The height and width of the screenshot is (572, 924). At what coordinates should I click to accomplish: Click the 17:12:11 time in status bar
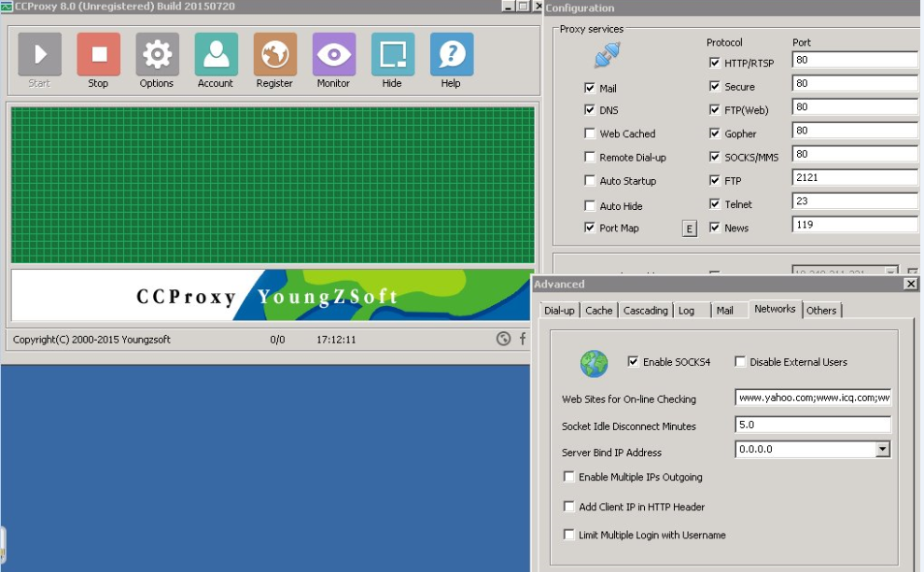point(336,340)
